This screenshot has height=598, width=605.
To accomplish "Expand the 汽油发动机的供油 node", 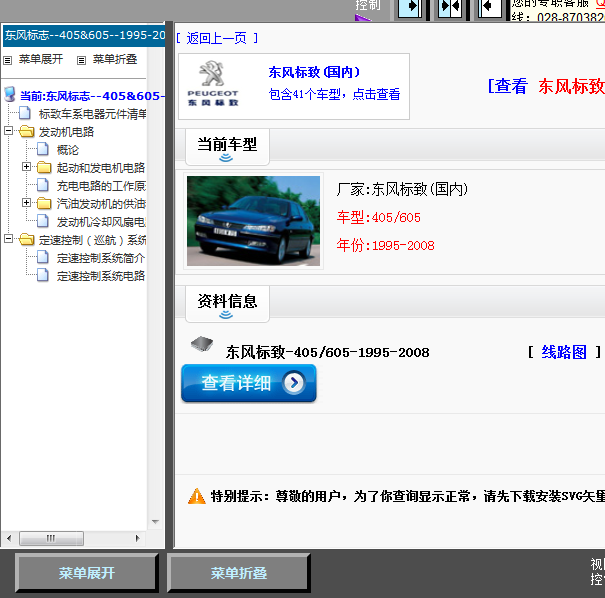I will tap(26, 203).
